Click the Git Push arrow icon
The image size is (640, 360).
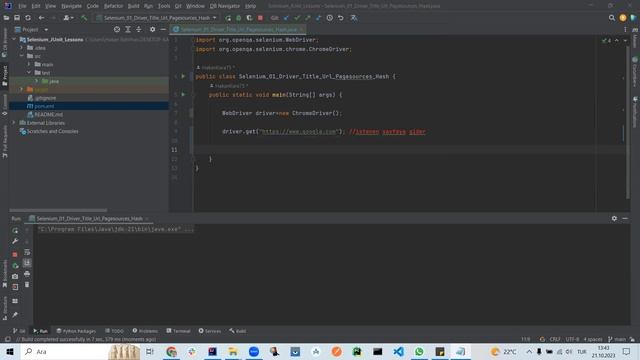307,18
